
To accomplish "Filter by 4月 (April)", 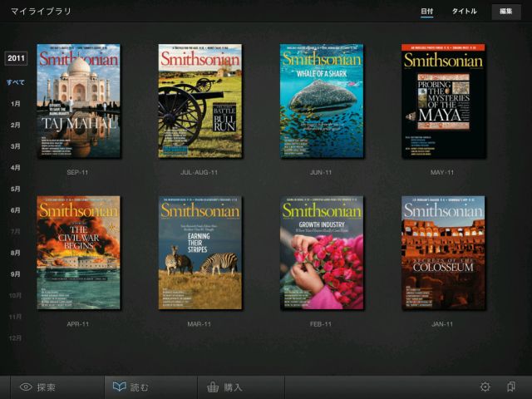I will pyautogui.click(x=15, y=168).
